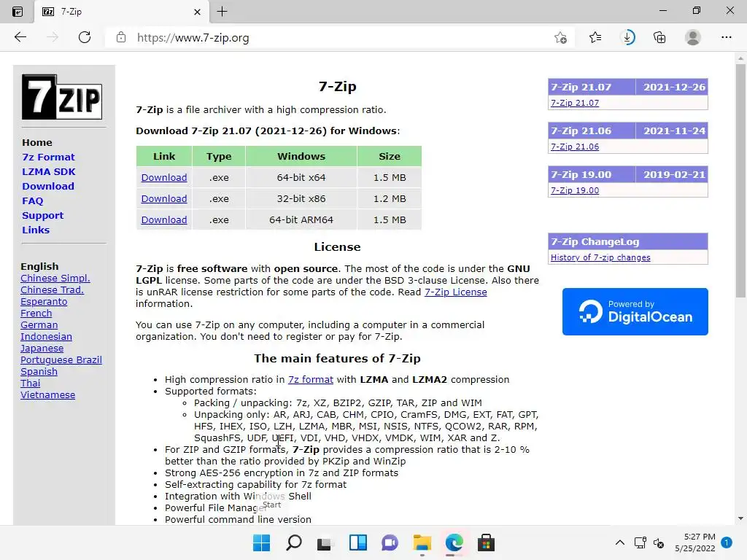Switch language to Spanish
Viewport: 747px width, 560px height.
coord(39,372)
